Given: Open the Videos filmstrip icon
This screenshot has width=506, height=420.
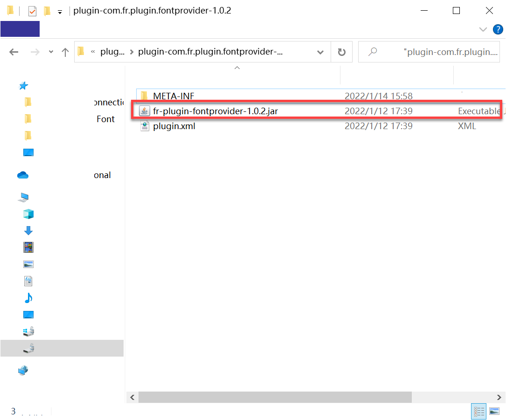Looking at the screenshot, I should (28, 248).
